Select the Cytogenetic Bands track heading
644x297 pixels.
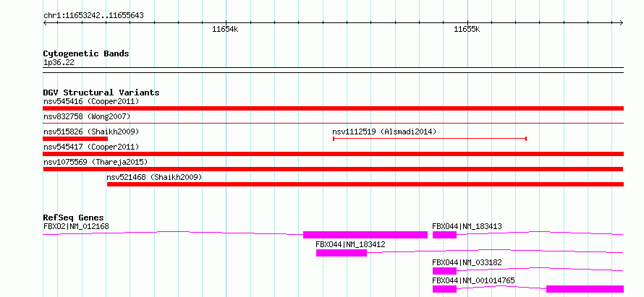[86, 53]
